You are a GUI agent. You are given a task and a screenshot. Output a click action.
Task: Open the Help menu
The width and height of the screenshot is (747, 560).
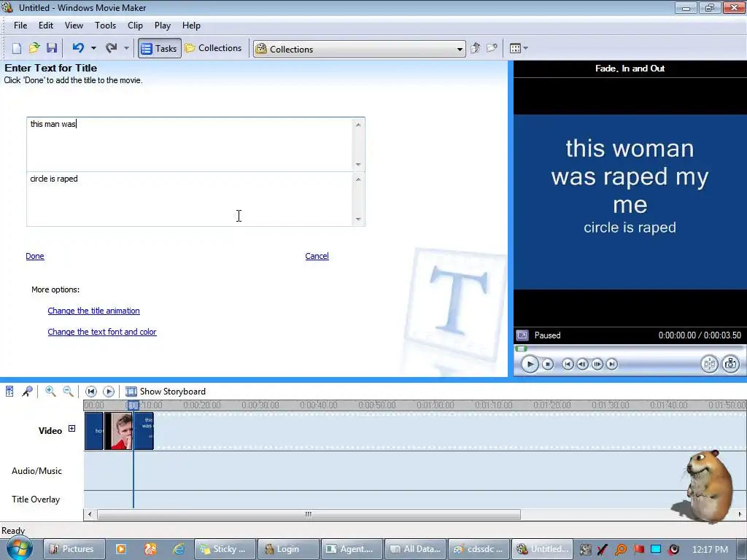click(191, 26)
